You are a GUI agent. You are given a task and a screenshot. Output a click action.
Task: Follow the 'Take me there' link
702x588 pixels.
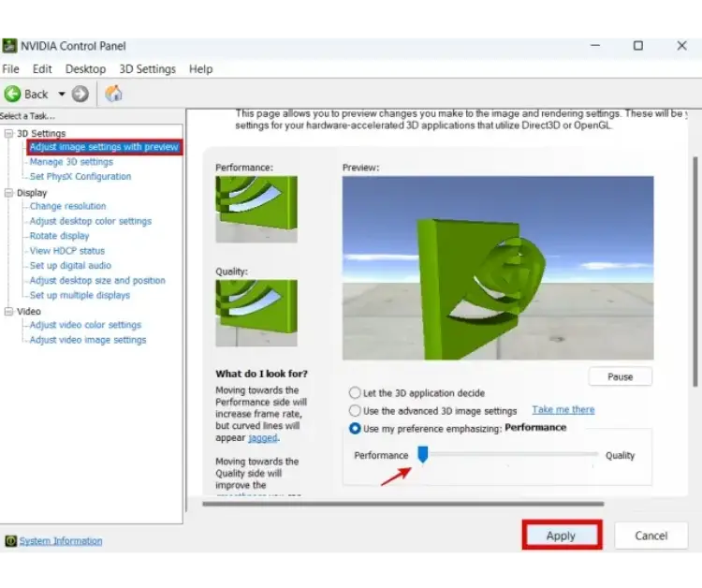tap(563, 410)
